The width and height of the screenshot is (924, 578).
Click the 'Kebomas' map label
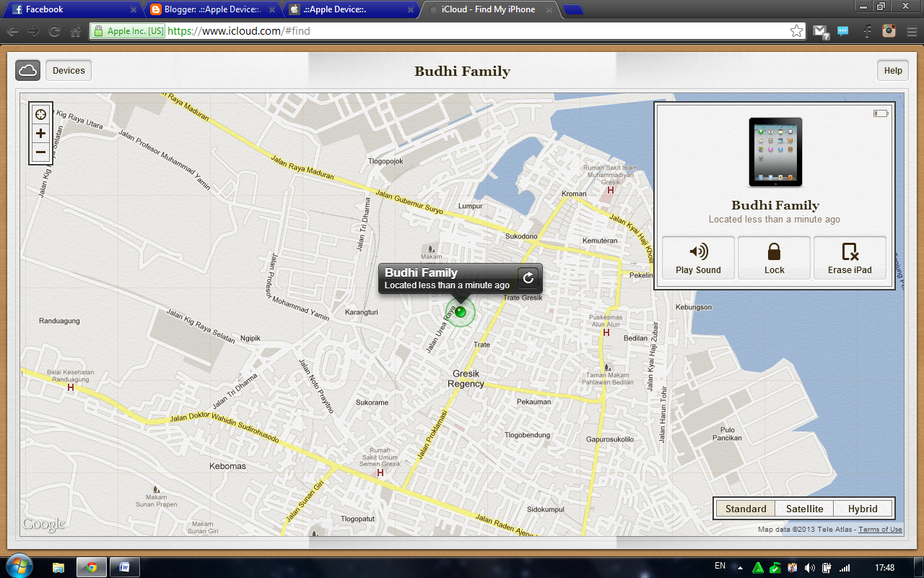(x=227, y=466)
